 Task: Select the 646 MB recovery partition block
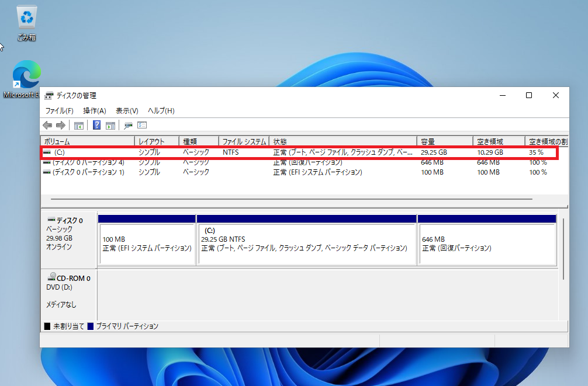[487, 241]
